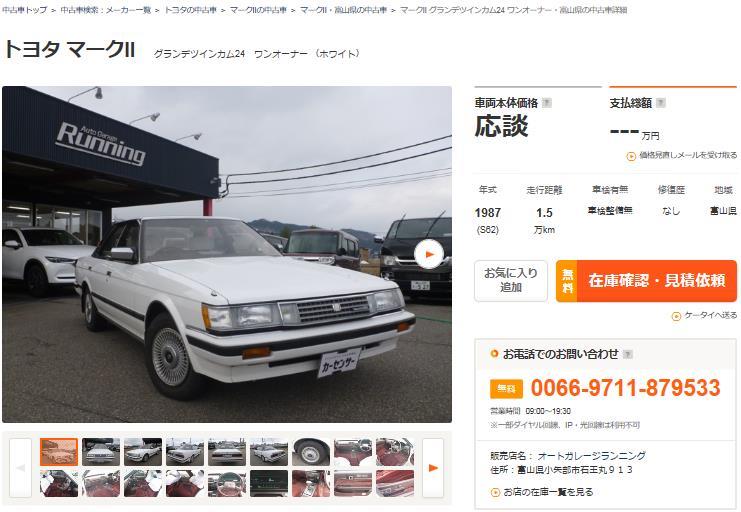Show previous thumbnails with left arrow
This screenshot has width=741, height=512.
[20, 468]
